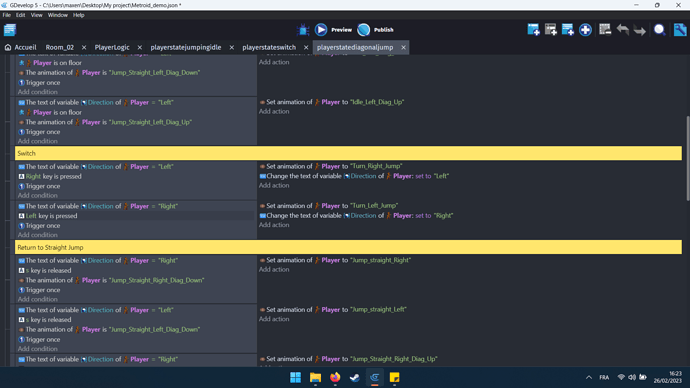Select Set animation to Jump_Straight_Right_Diag_Up action
This screenshot has height=388, width=690.
tap(348, 359)
